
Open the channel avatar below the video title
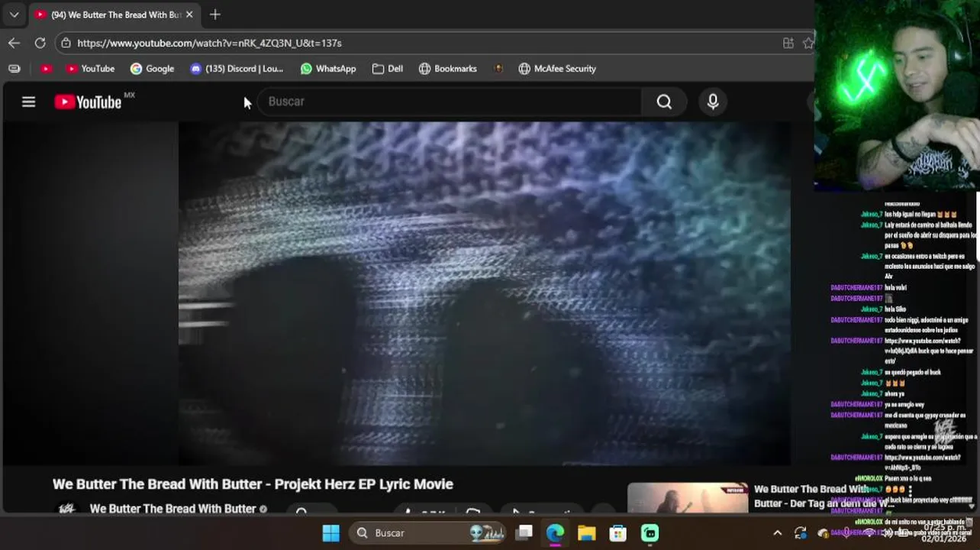click(67, 508)
